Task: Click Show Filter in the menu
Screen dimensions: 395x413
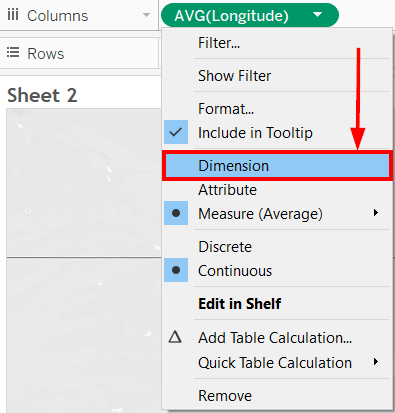Action: point(234,76)
